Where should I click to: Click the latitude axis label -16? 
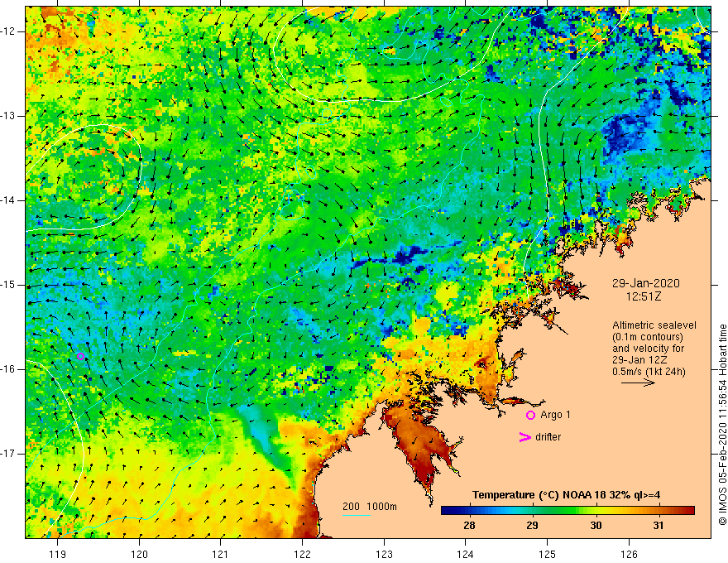[9, 369]
